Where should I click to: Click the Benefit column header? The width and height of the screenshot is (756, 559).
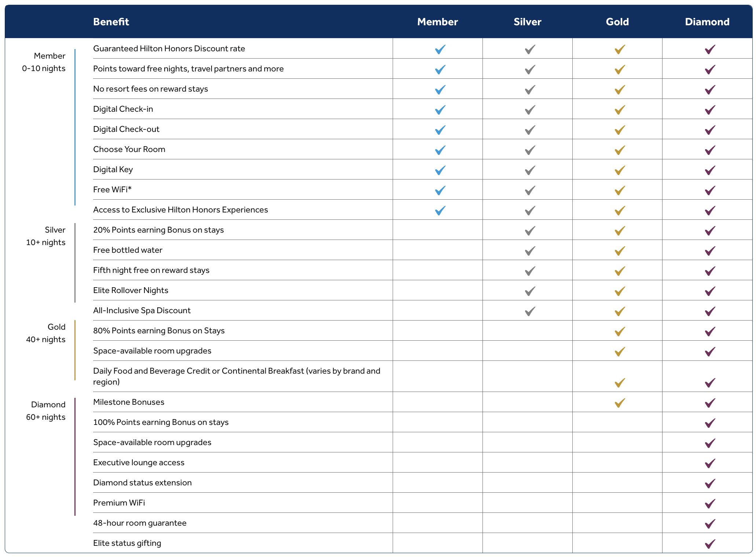pyautogui.click(x=111, y=22)
